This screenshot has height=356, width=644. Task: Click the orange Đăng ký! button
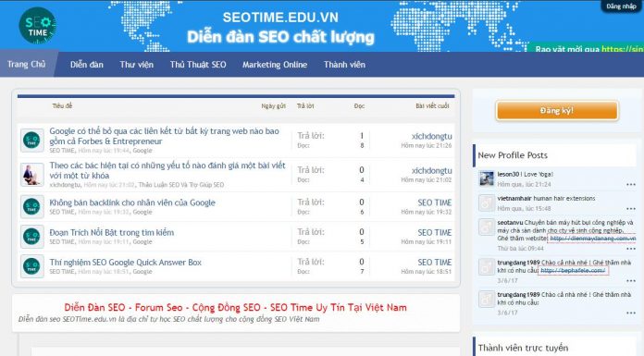pos(556,110)
